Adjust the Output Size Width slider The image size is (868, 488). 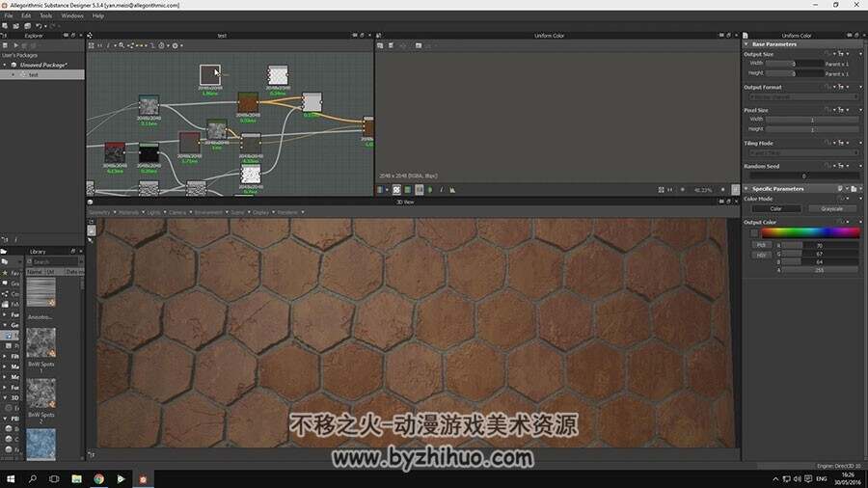[x=795, y=64]
